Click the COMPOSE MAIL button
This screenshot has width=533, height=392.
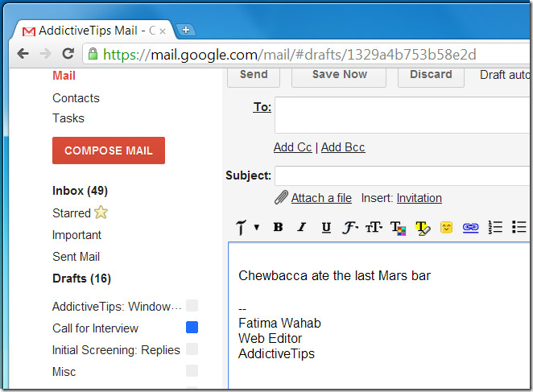109,151
